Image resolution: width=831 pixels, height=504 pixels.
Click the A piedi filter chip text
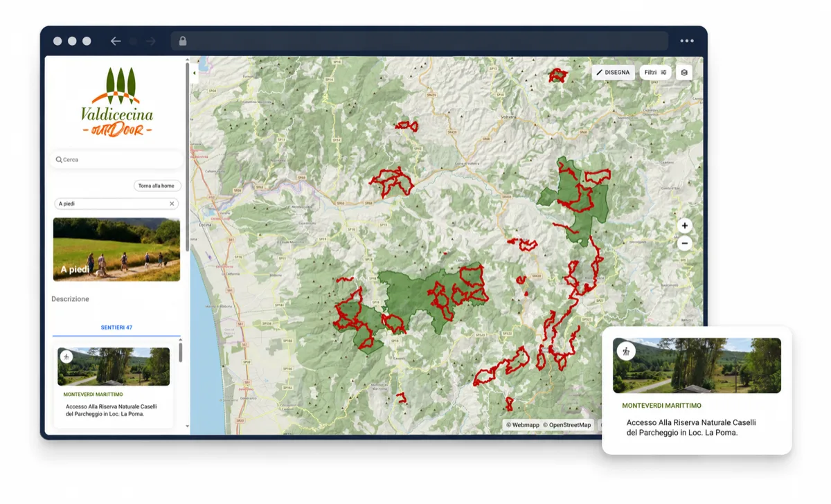click(x=66, y=204)
